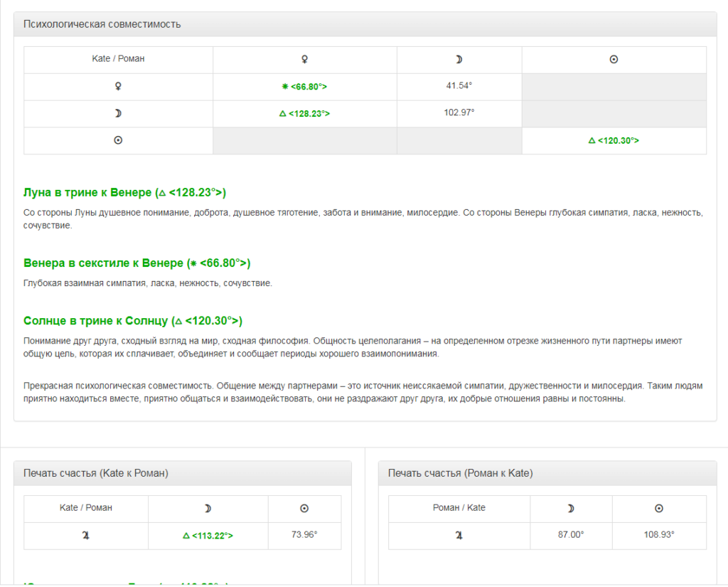Click the Venus symbol column header in top table

304,60
